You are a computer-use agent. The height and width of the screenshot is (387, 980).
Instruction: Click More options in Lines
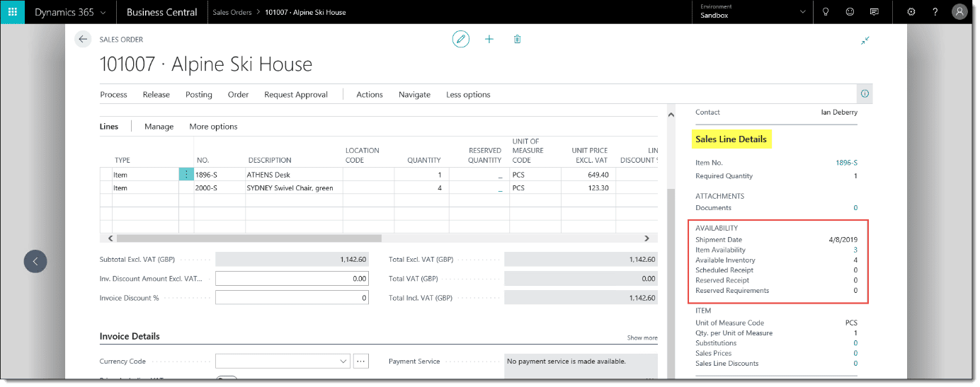pos(213,126)
